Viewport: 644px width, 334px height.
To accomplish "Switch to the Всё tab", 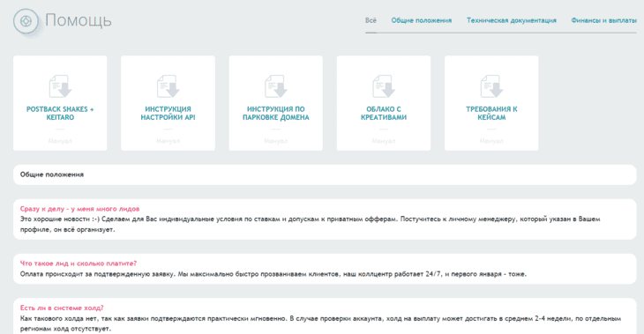I will point(371,20).
